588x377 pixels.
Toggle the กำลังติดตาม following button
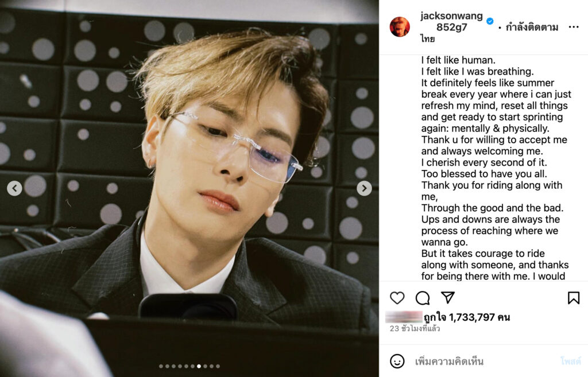click(532, 28)
